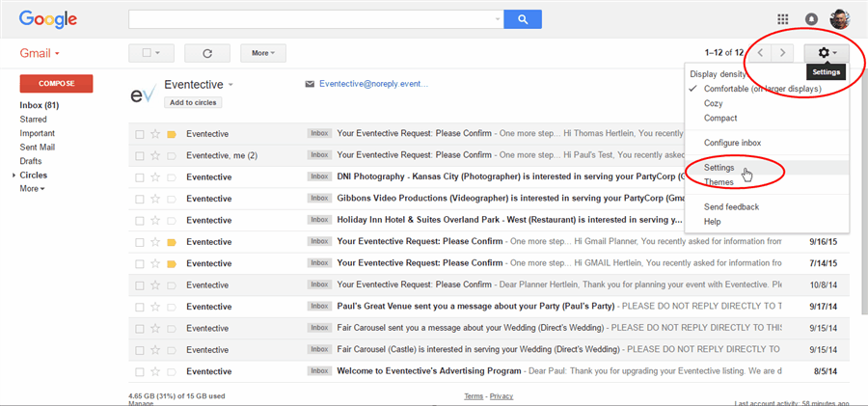The image size is (868, 406).
Task: Star the Fair Carousel (Castle) message
Action: 155,349
